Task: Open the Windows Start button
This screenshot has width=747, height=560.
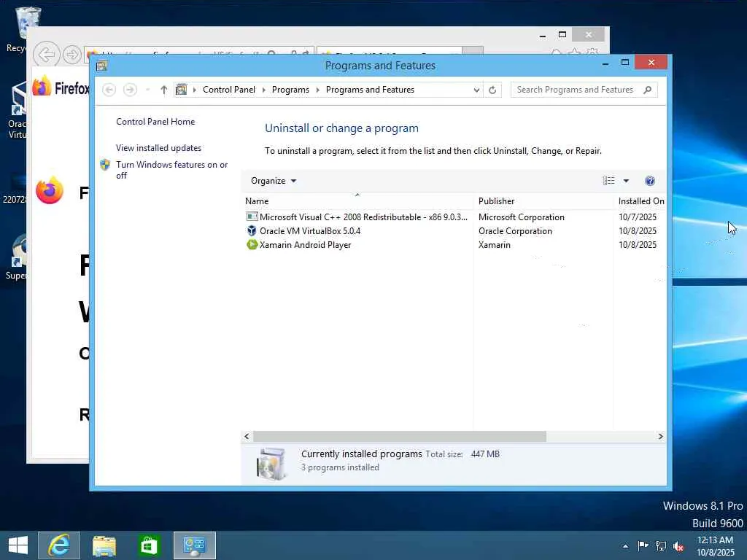Action: coord(18,545)
